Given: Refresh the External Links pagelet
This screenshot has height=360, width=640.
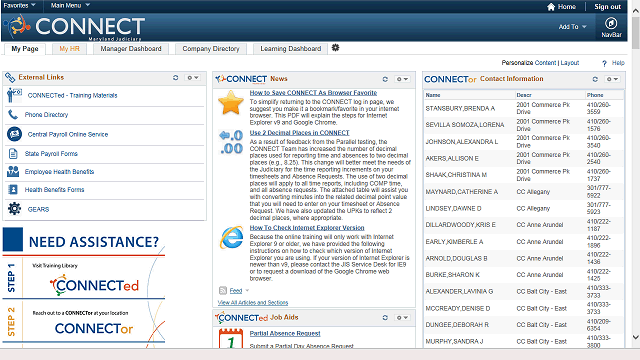Looking at the screenshot, I should [176, 78].
